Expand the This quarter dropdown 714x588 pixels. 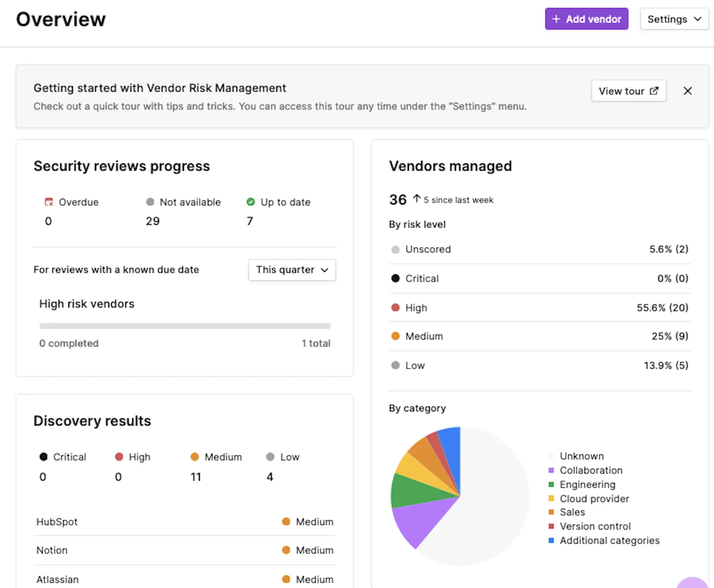tap(292, 270)
